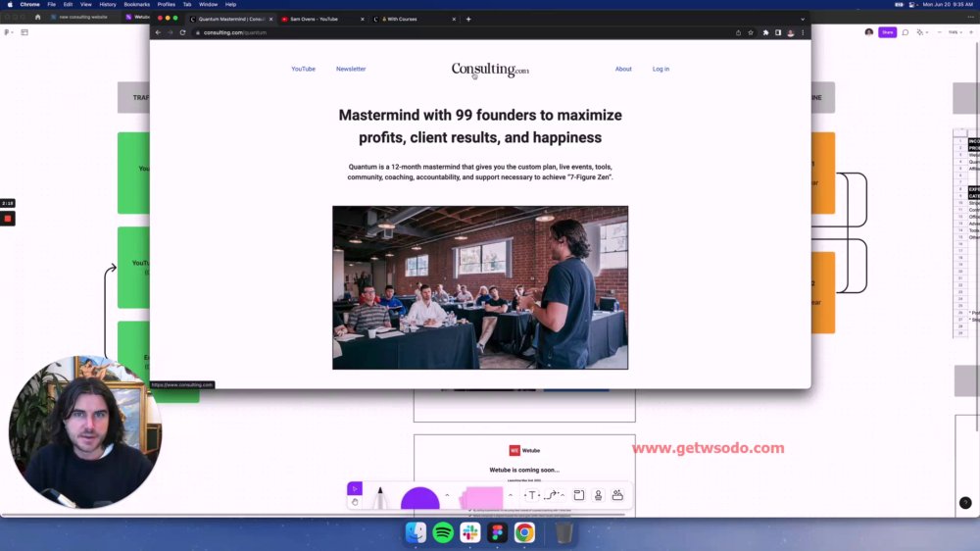Open Chrome from the Dock

click(x=524, y=532)
